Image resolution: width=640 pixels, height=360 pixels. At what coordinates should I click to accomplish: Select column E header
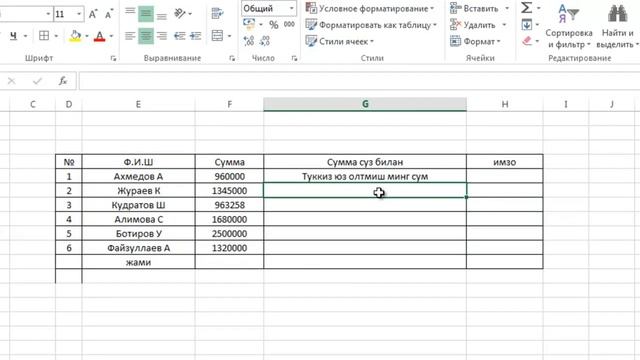coord(138,104)
